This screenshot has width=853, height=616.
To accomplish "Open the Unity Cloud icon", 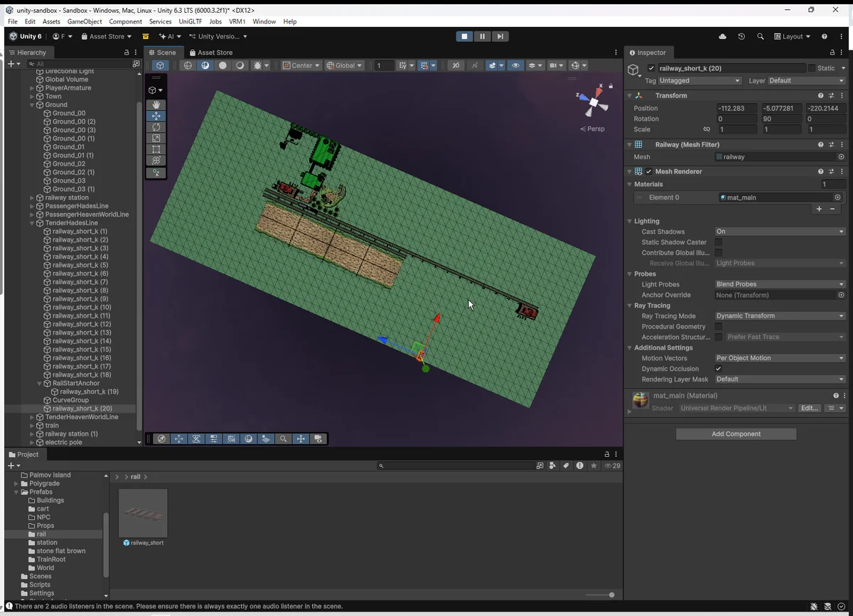I will (x=723, y=36).
